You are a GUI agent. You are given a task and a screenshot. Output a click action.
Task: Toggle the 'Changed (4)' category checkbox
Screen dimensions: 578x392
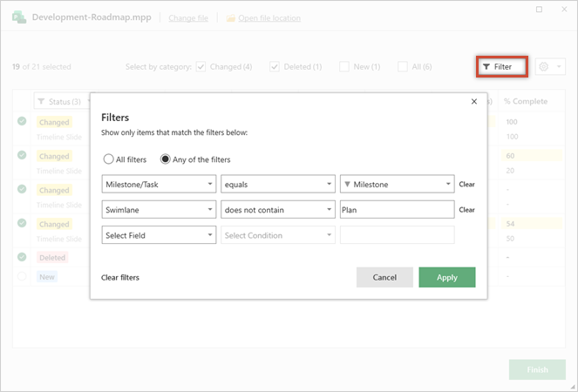pyautogui.click(x=201, y=67)
